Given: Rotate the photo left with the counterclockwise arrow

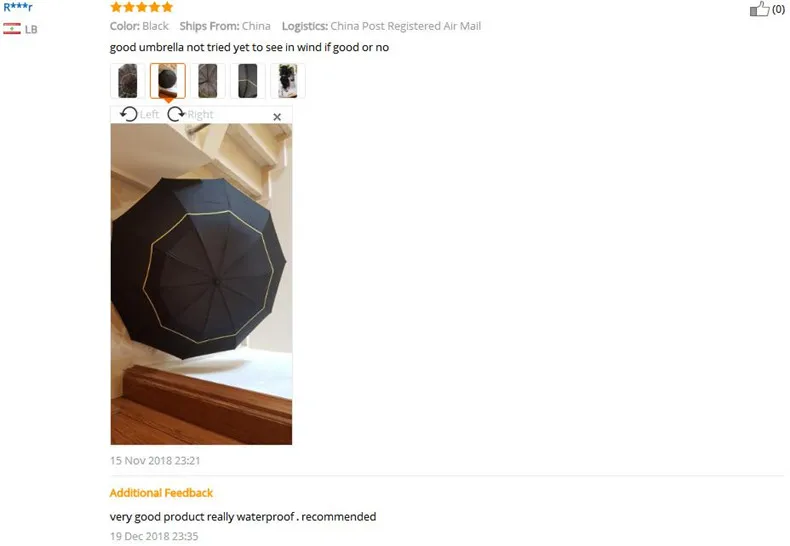Looking at the screenshot, I should pyautogui.click(x=128, y=114).
